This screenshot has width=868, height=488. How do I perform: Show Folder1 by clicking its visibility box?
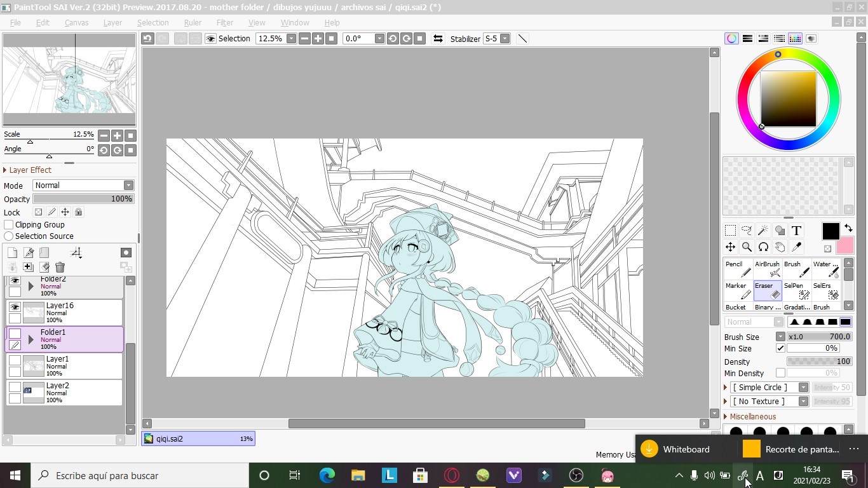click(15, 334)
